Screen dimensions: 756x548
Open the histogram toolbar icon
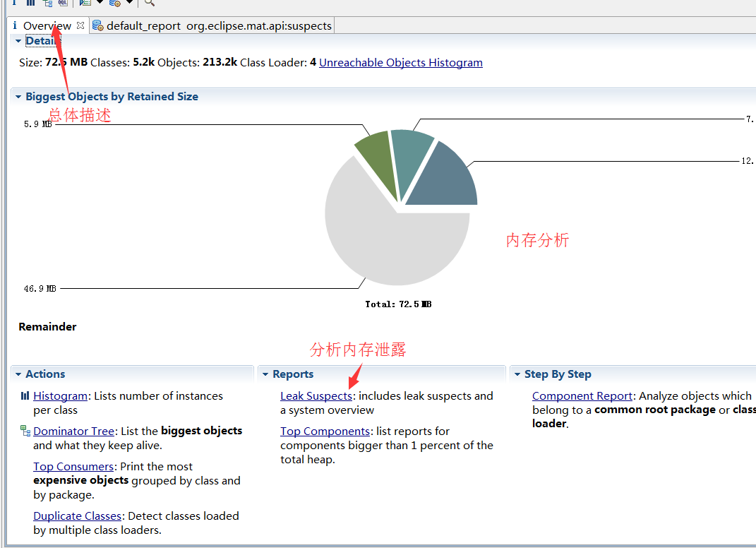pyautogui.click(x=30, y=2)
